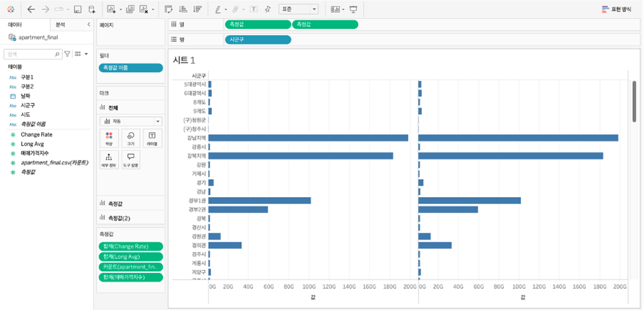The image size is (644, 310).
Task: Click the show/hide cards toolbar icon
Action: click(x=335, y=9)
